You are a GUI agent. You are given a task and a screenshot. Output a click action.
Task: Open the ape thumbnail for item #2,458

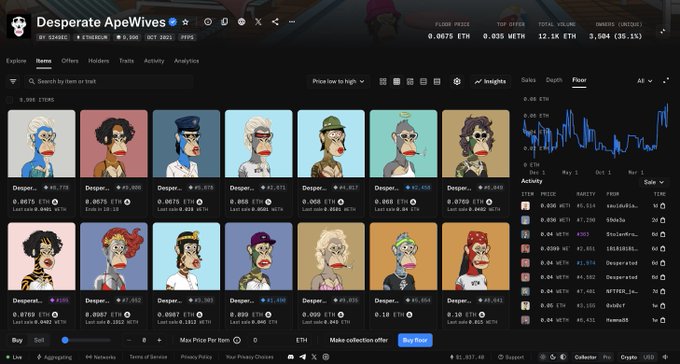(x=403, y=144)
